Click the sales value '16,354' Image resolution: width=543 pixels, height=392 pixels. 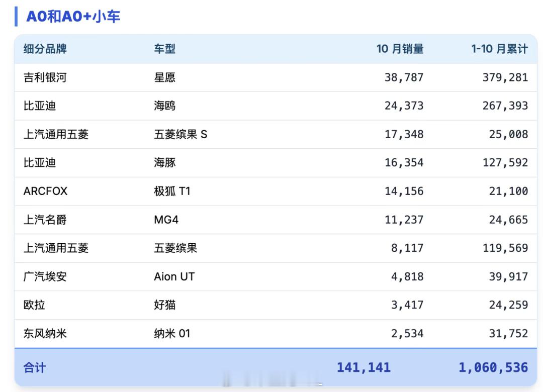404,163
